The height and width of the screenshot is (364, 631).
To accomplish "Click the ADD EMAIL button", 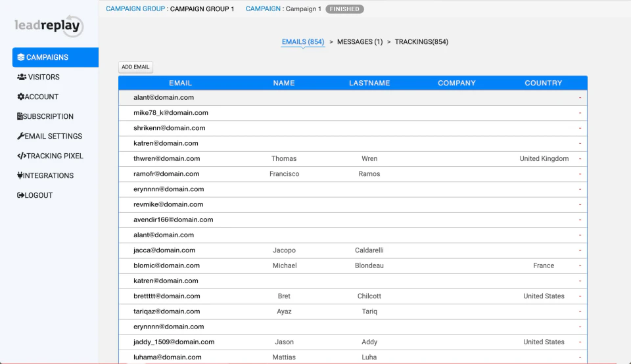I will (x=135, y=67).
